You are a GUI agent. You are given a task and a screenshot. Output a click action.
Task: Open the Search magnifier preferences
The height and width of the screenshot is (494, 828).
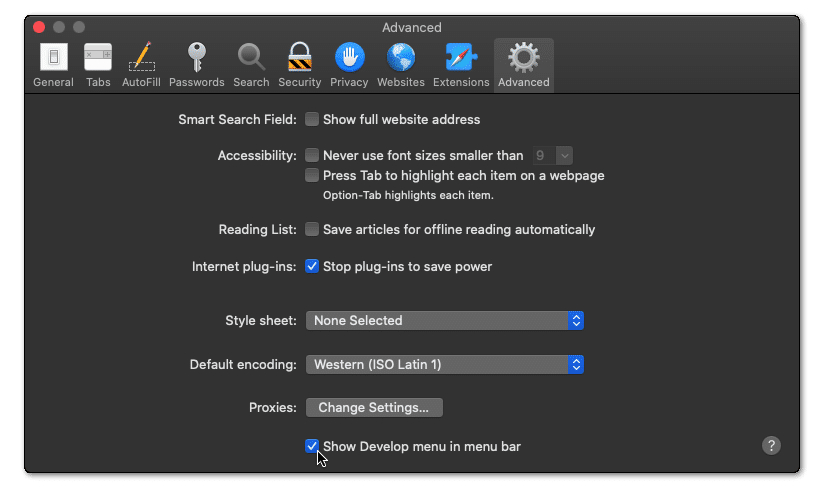(x=251, y=64)
